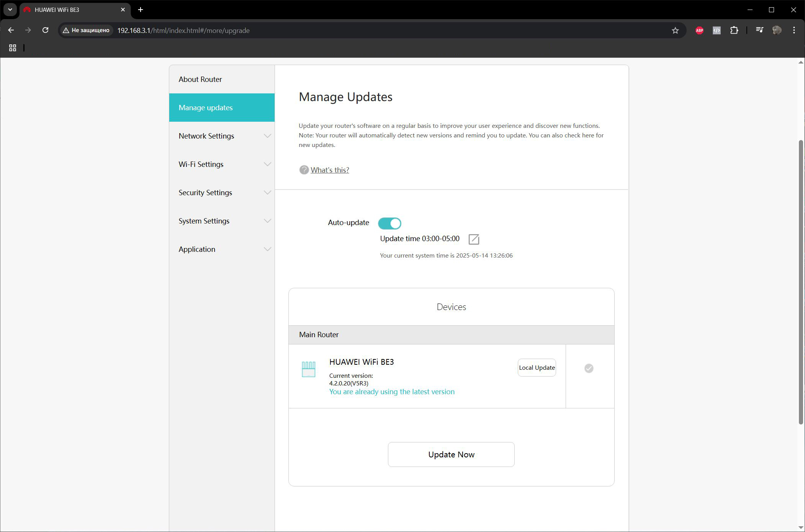Disable the Auto-update toggle
This screenshot has width=805, height=532.
[389, 223]
